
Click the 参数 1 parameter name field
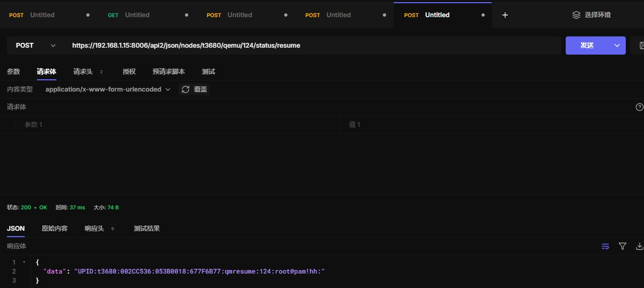(x=177, y=125)
